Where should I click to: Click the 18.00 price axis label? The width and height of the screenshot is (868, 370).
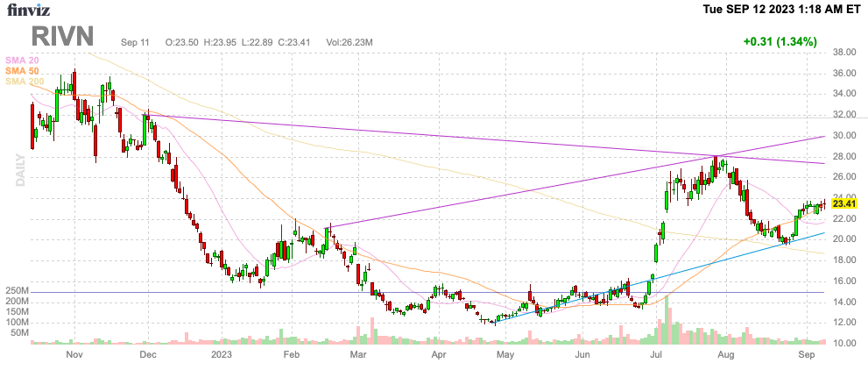(x=844, y=260)
